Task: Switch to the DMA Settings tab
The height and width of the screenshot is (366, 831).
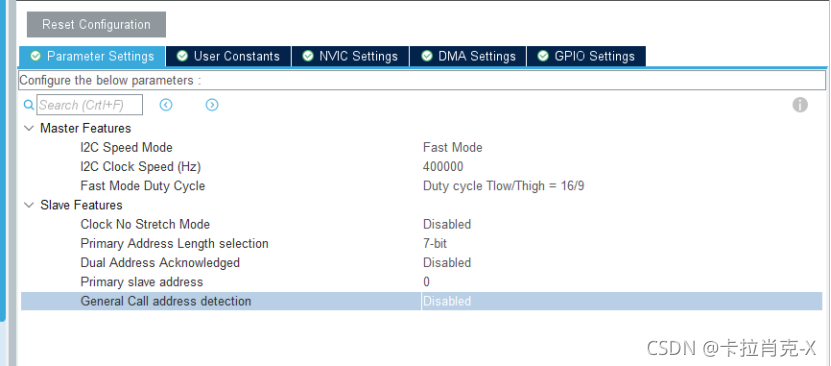Action: (468, 56)
